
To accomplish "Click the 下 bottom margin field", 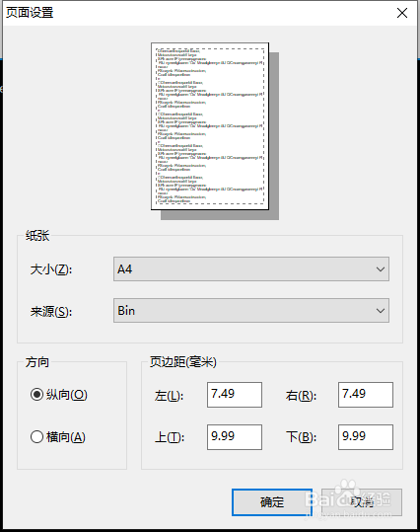I will 366,437.
